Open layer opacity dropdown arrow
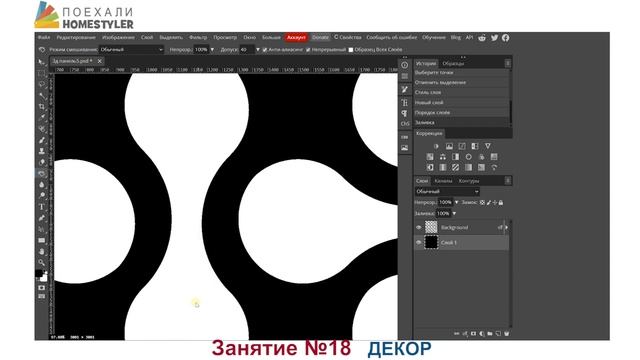Image resolution: width=640 pixels, height=360 pixels. pos(456,202)
